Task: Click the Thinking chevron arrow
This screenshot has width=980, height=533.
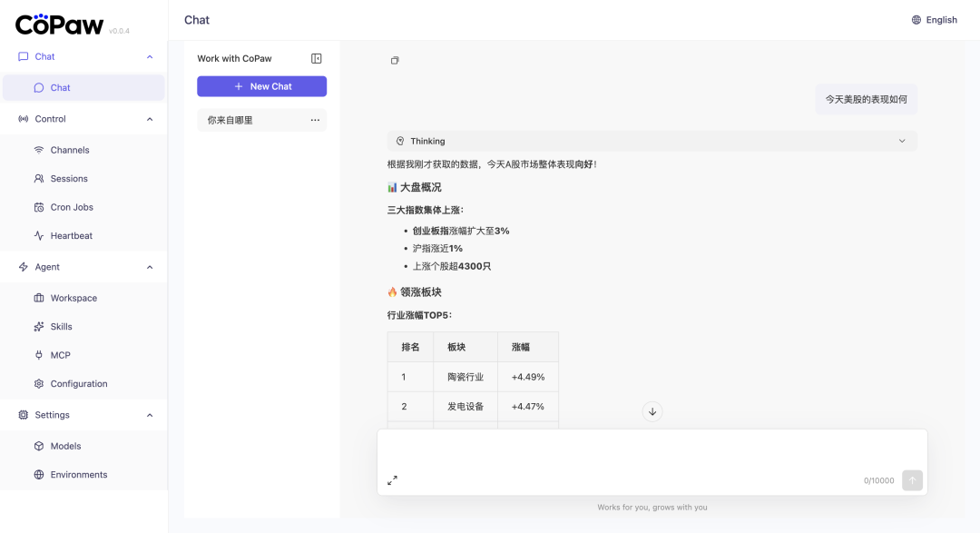Action: point(902,141)
